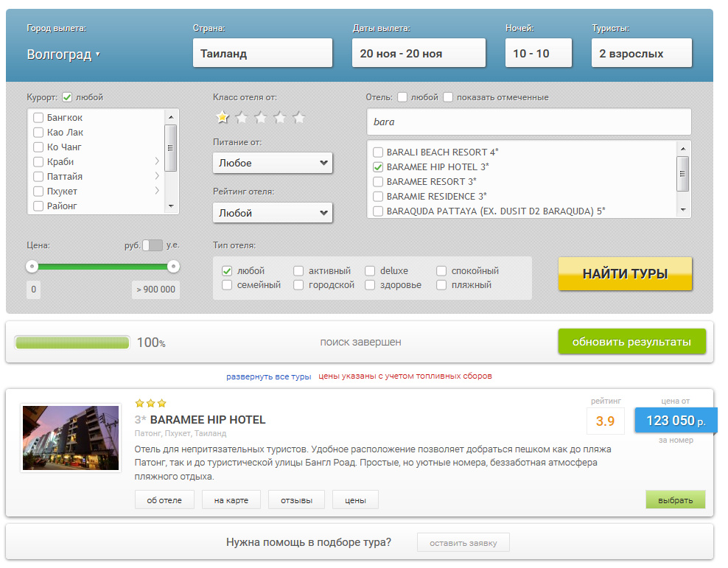The image size is (728, 568).
Task: Check the Паттайя resort checkbox
Action: click(x=38, y=177)
